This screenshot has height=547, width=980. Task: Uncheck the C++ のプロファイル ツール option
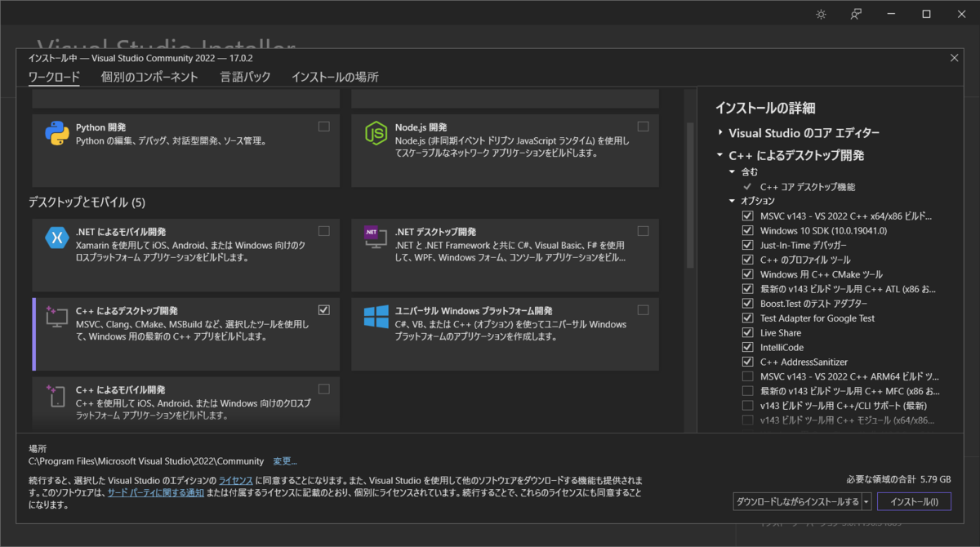747,260
